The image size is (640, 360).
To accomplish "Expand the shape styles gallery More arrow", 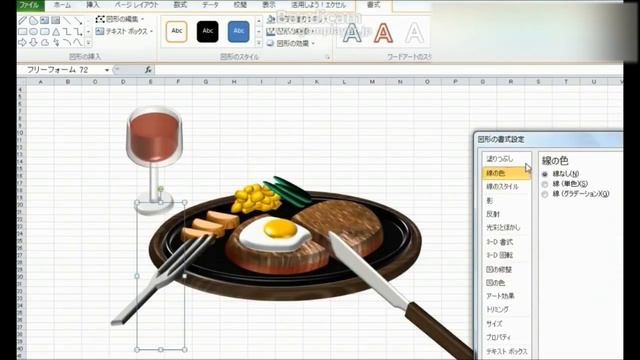I will [259, 42].
